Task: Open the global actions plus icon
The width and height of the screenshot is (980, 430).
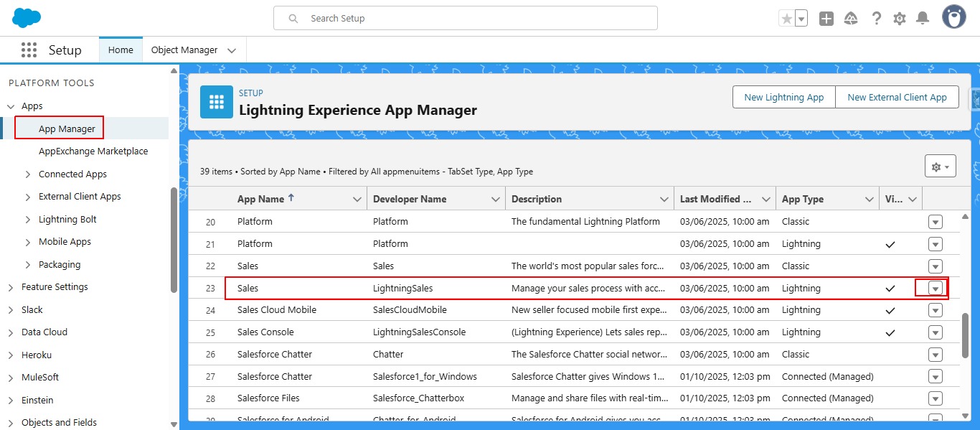Action: [x=826, y=19]
